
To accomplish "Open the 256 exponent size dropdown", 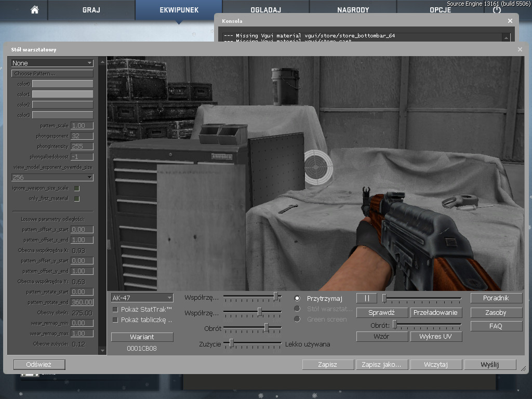I will 52,178.
